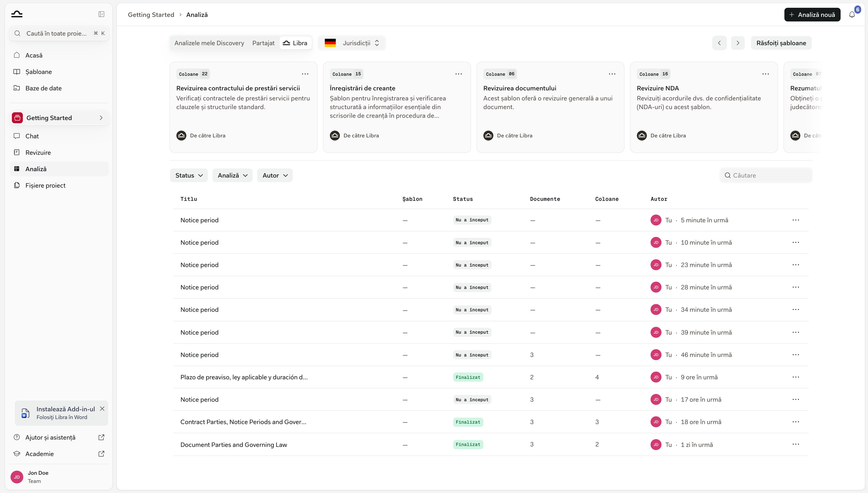Switch to the Partajat tab
Image resolution: width=868 pixels, height=493 pixels.
click(x=263, y=43)
